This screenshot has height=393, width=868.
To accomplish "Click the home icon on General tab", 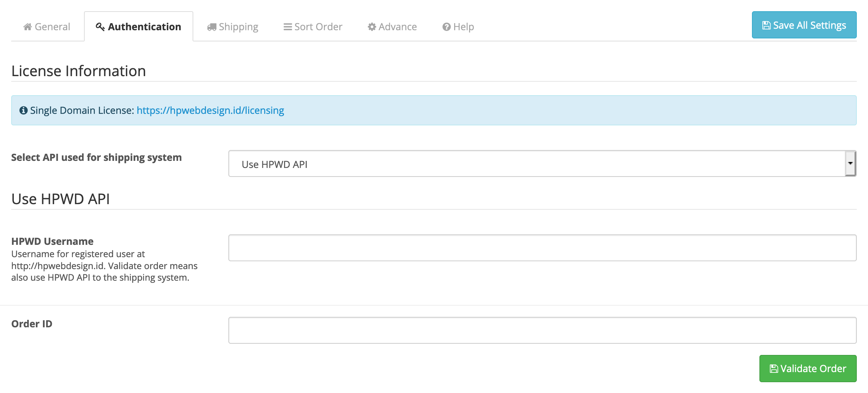I will click(27, 27).
